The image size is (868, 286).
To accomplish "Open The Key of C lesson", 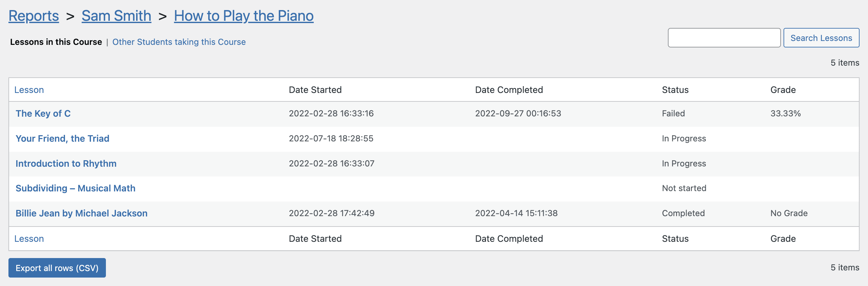I will (43, 114).
